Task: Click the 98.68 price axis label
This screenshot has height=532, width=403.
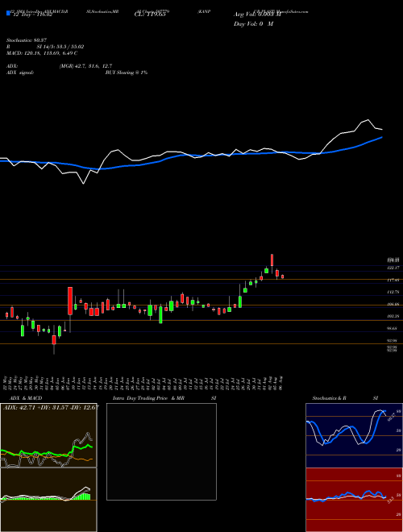Action: (x=393, y=328)
